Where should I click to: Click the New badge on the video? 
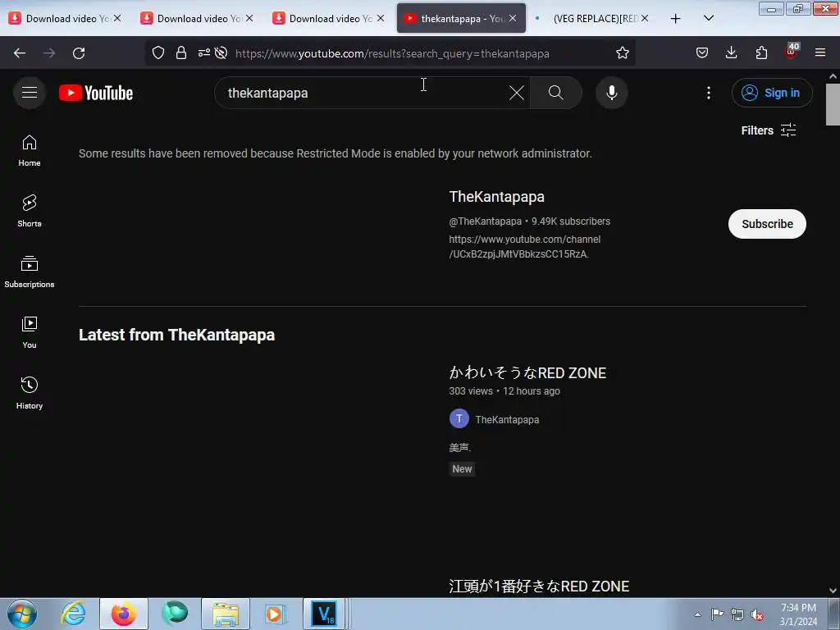462,468
